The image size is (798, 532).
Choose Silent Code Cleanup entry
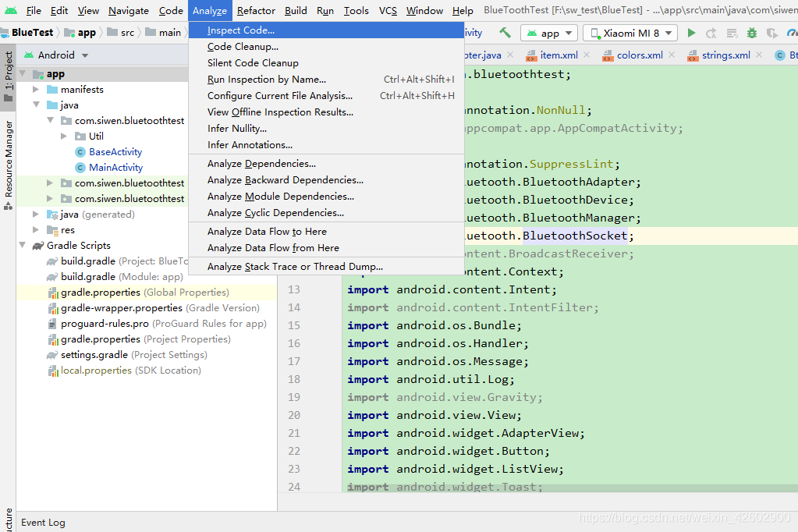click(x=326, y=62)
